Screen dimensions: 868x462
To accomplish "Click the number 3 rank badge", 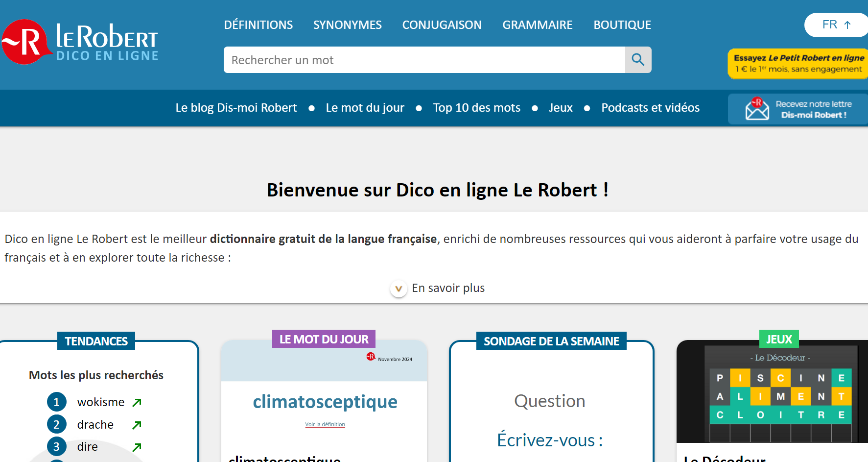I will [57, 447].
